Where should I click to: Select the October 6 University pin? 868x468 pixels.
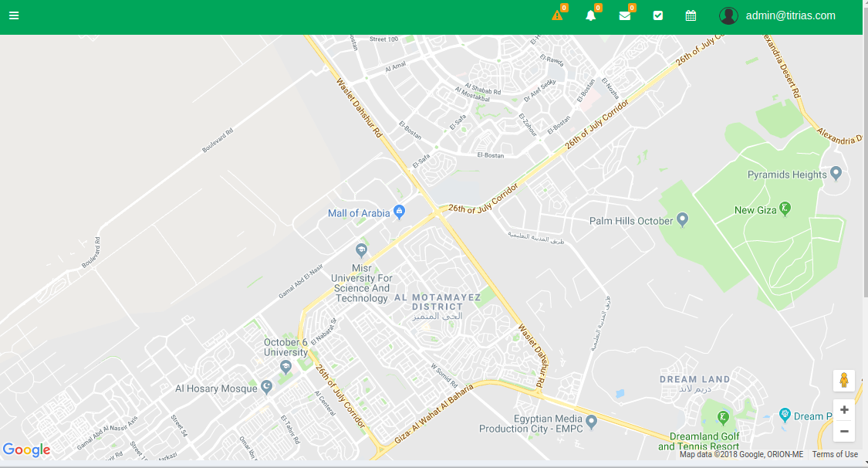[x=285, y=367]
